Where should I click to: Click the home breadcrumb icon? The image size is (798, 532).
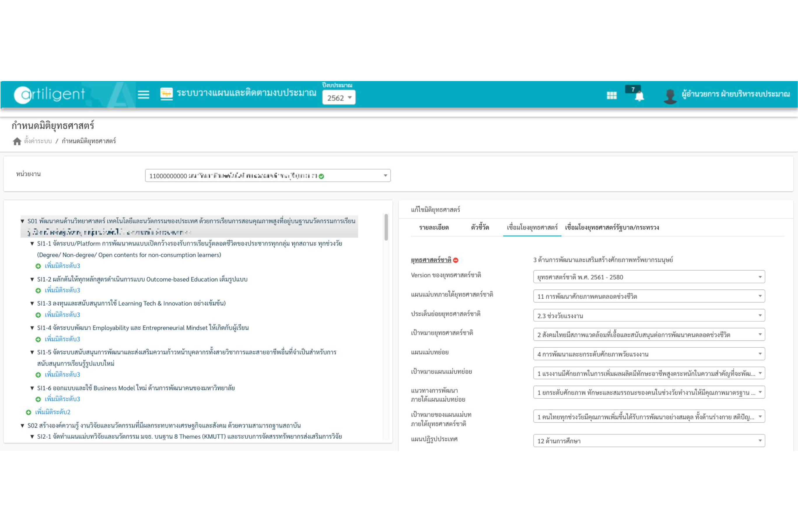(17, 141)
